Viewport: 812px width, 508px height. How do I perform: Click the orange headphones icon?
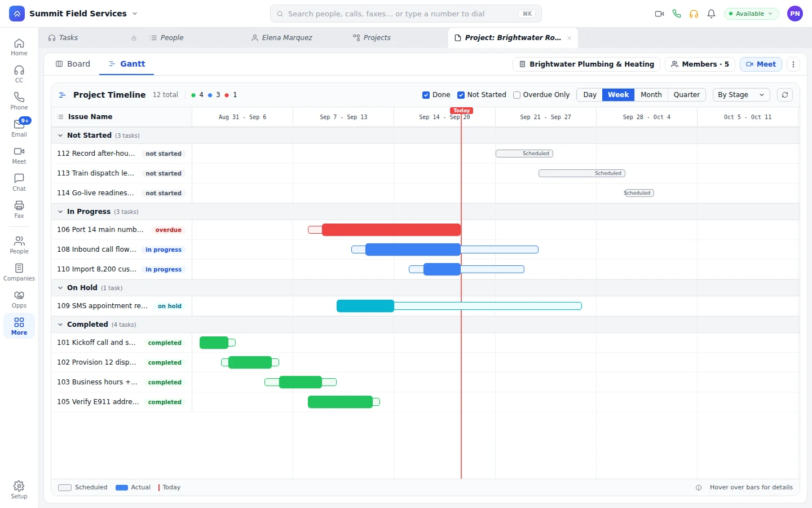pos(694,14)
